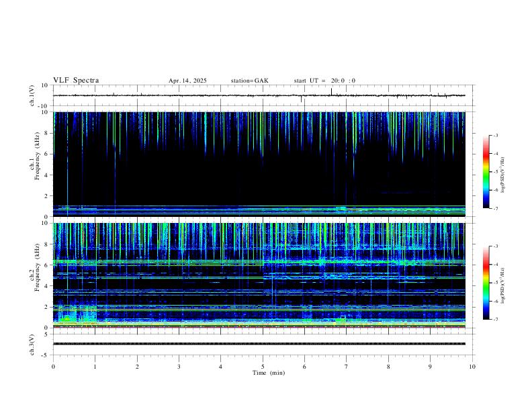532x411 pixels.
Task: Click the time axis tick label "3"
Action: [x=179, y=367]
